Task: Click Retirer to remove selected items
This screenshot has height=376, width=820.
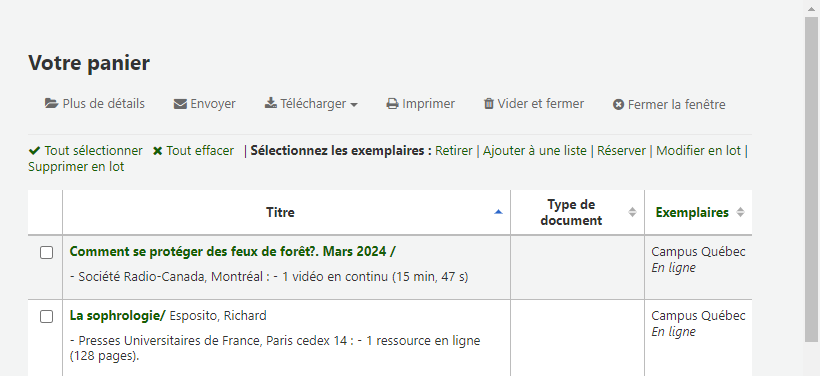Action: (x=453, y=151)
